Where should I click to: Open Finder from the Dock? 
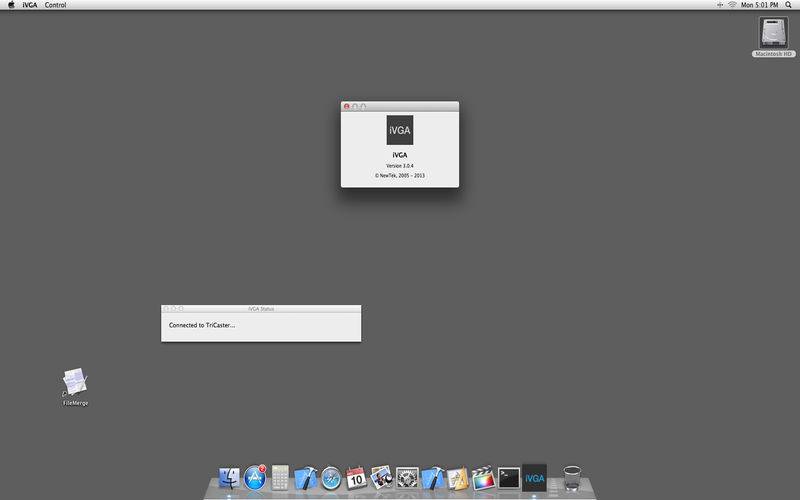pos(229,479)
